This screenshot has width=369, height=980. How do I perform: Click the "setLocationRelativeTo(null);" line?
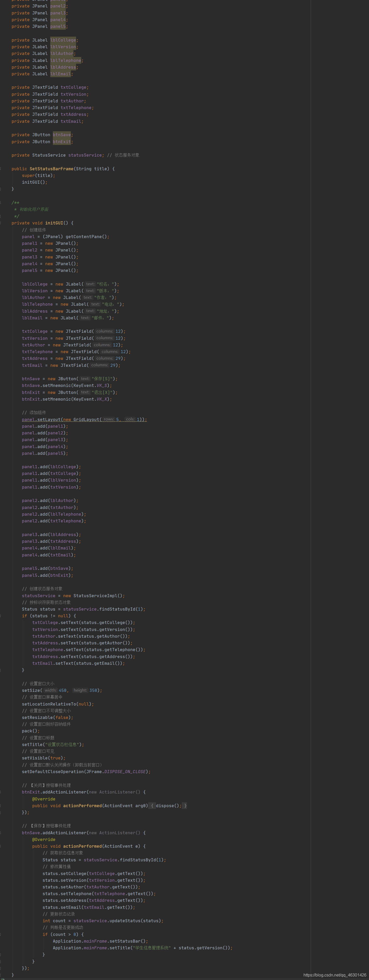coord(58,704)
